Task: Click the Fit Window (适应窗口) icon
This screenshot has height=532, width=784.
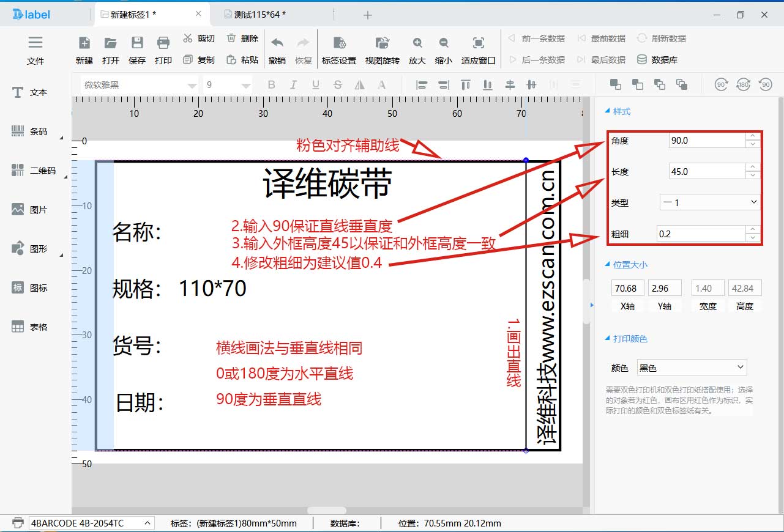Action: pyautogui.click(x=478, y=43)
